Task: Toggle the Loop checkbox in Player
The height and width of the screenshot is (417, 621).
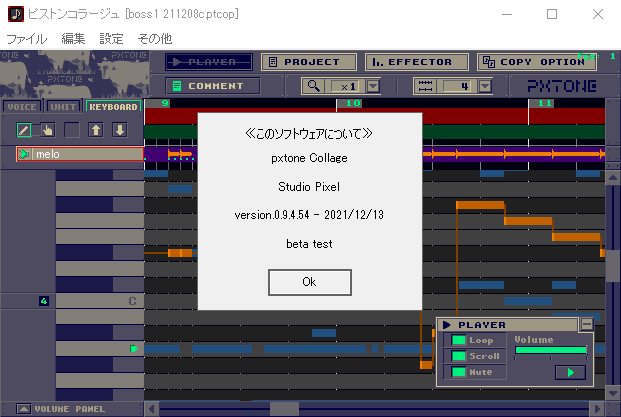Action: pos(459,340)
